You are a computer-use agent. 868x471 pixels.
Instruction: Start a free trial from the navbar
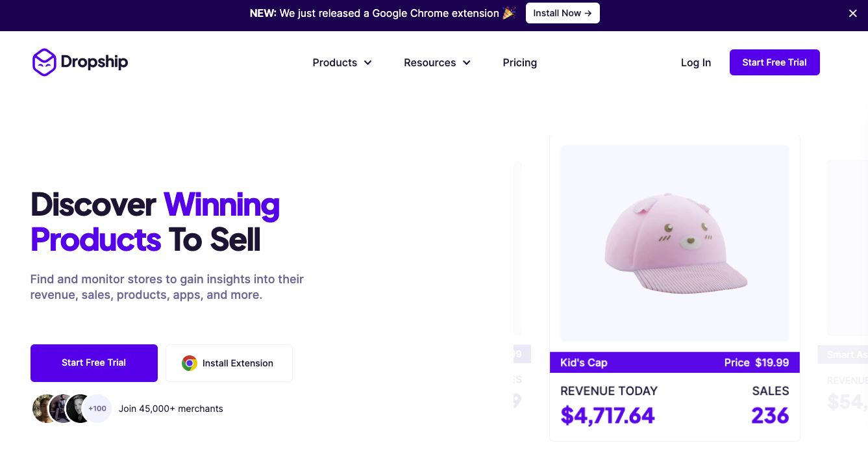(x=775, y=62)
